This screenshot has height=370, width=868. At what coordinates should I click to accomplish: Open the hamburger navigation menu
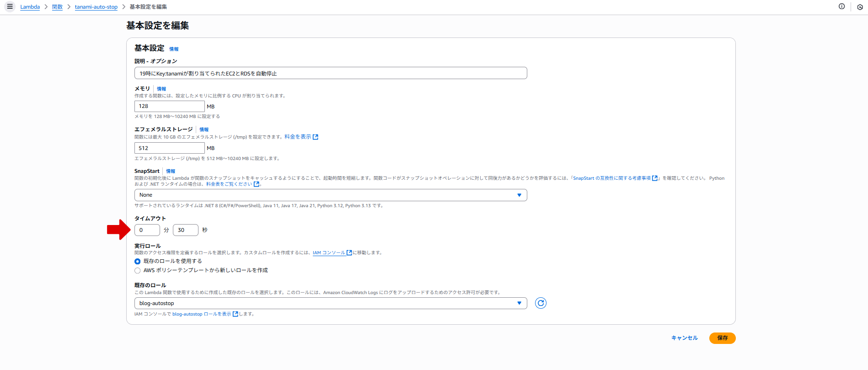point(10,7)
